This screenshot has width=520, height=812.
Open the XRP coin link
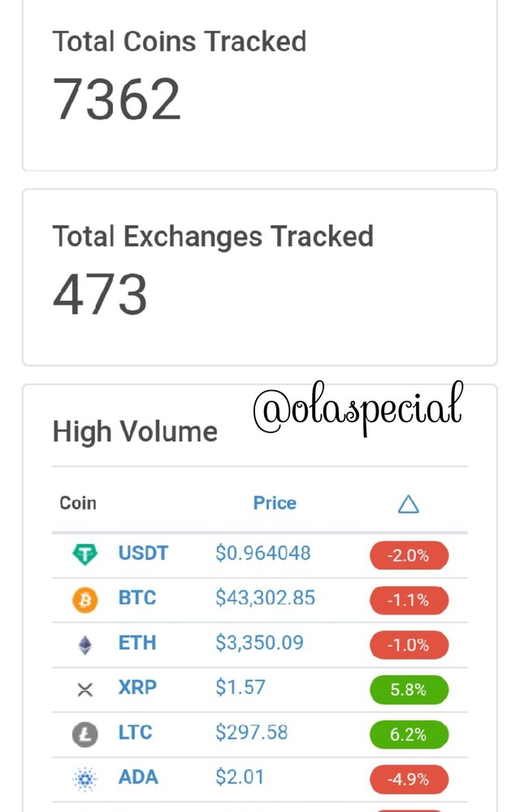click(x=137, y=687)
